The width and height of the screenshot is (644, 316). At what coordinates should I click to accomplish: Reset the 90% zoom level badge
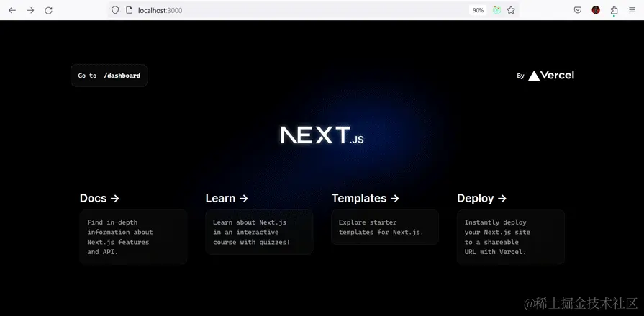[x=478, y=10]
